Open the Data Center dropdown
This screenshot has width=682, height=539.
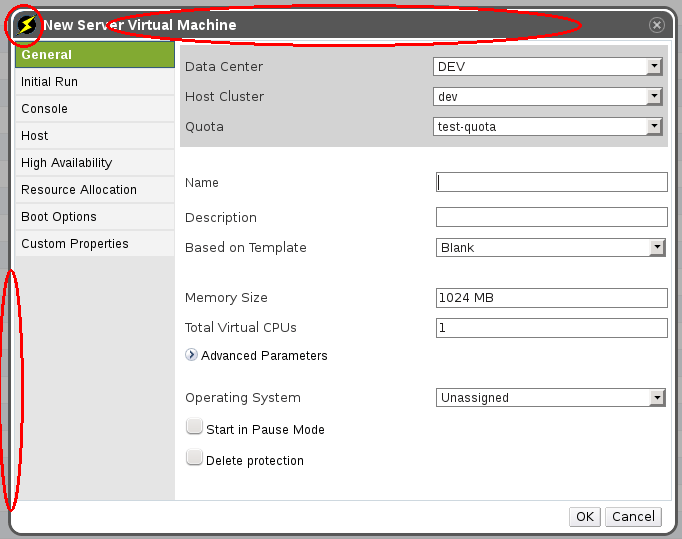point(550,67)
